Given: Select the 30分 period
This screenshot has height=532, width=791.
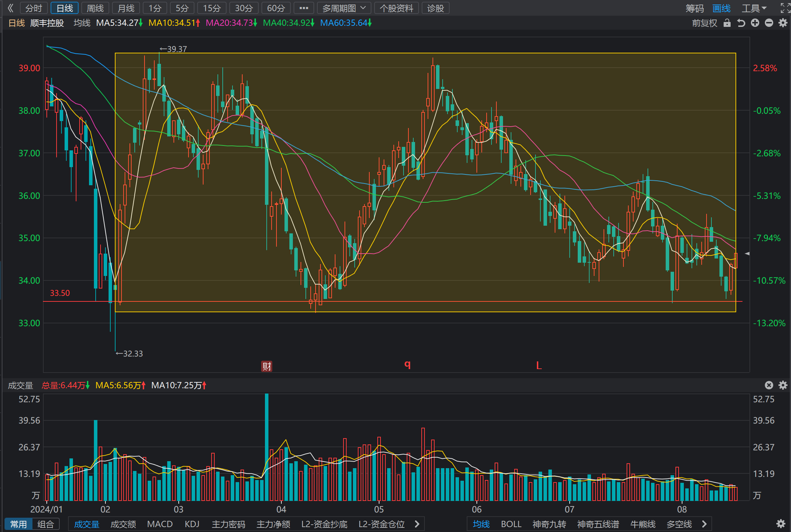Looking at the screenshot, I should tap(244, 8).
